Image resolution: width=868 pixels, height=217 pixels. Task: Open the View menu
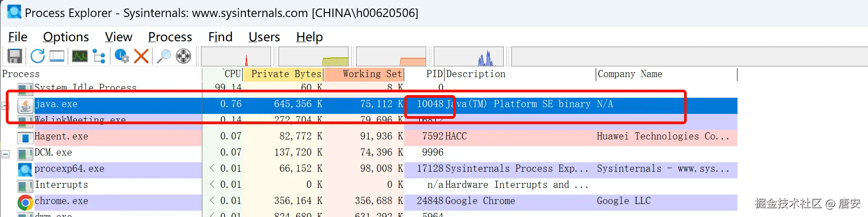(118, 37)
